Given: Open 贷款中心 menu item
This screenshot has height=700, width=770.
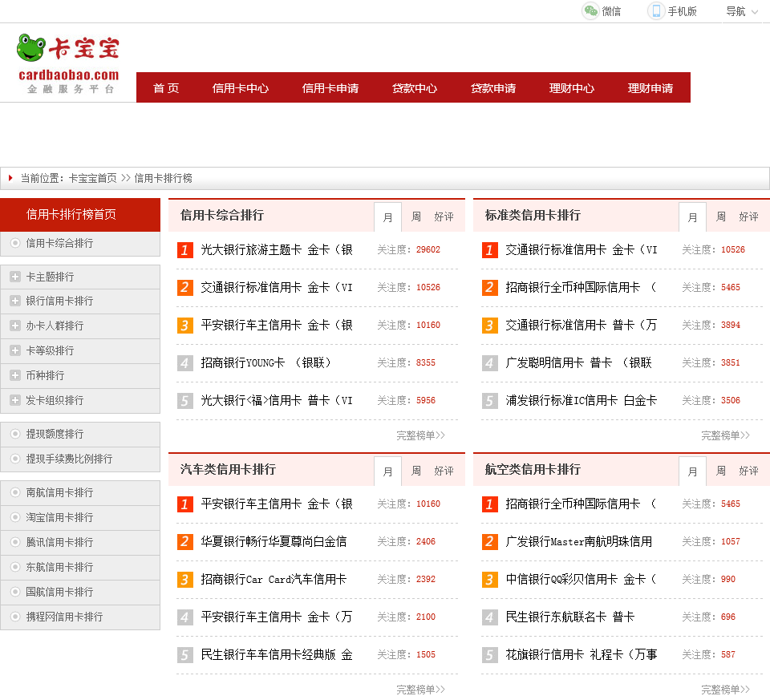Looking at the screenshot, I should click(x=415, y=88).
